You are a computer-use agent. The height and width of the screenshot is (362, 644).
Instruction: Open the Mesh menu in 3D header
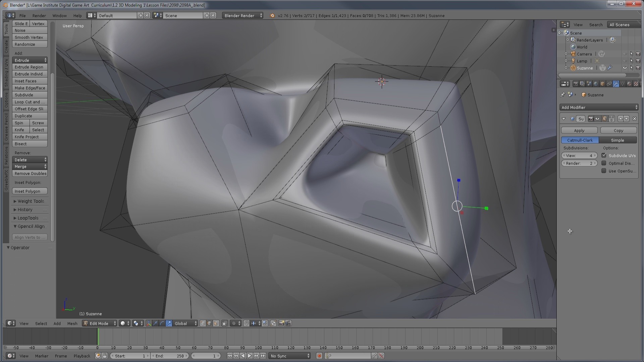pos(72,323)
